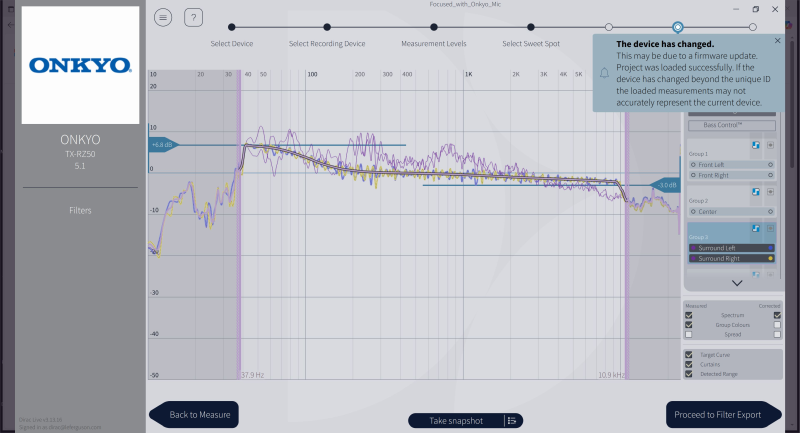
Task: Click Group 1 blue link icon
Action: [x=756, y=146]
